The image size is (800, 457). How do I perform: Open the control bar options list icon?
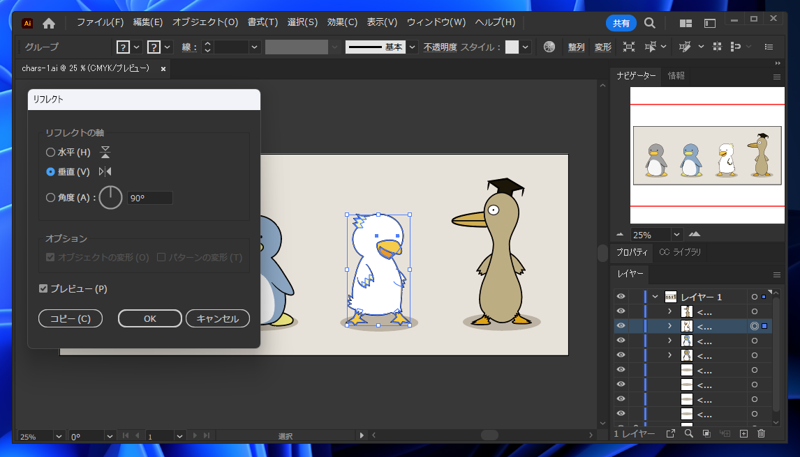(x=769, y=47)
